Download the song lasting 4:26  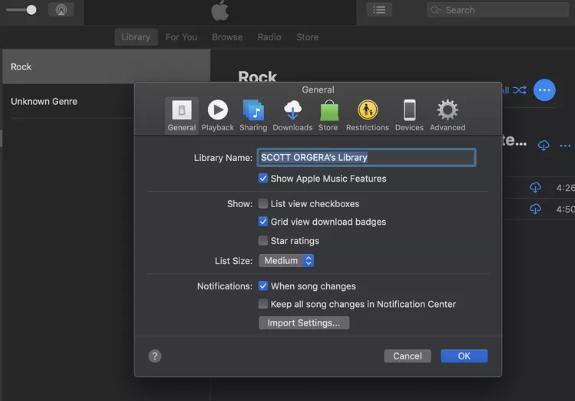(535, 187)
